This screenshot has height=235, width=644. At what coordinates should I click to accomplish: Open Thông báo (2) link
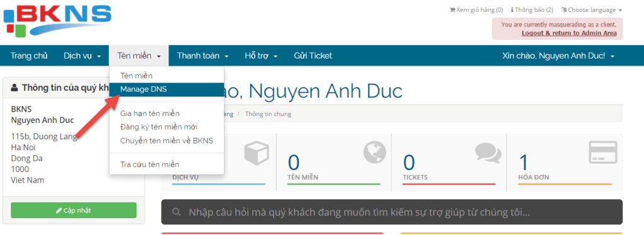[x=532, y=10]
